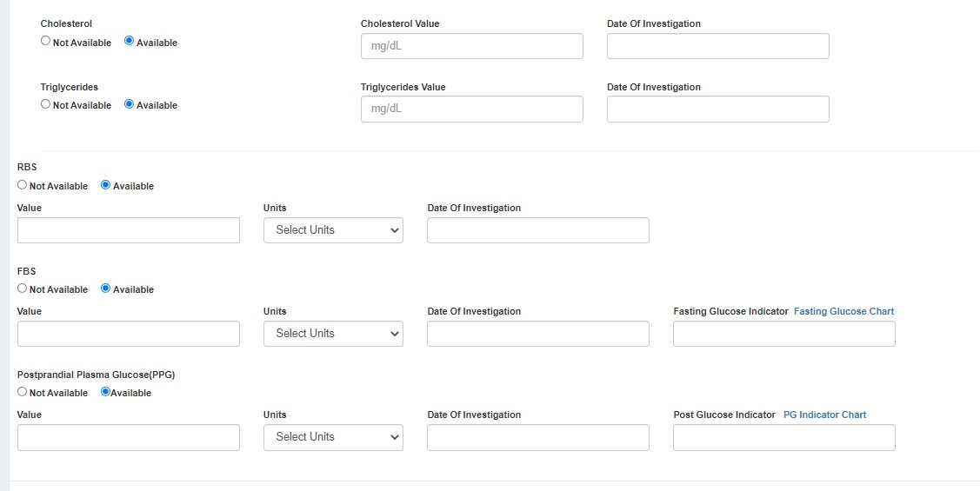980x491 pixels.
Task: Open the RBS Select Units dropdown
Action: 333,230
